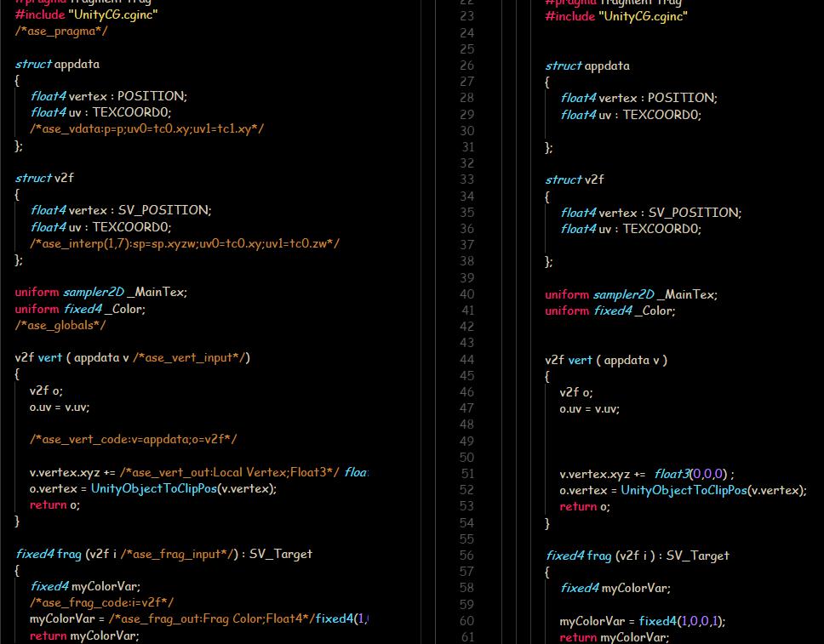Click the /*ase_frag_input*/ comment

pos(180,554)
